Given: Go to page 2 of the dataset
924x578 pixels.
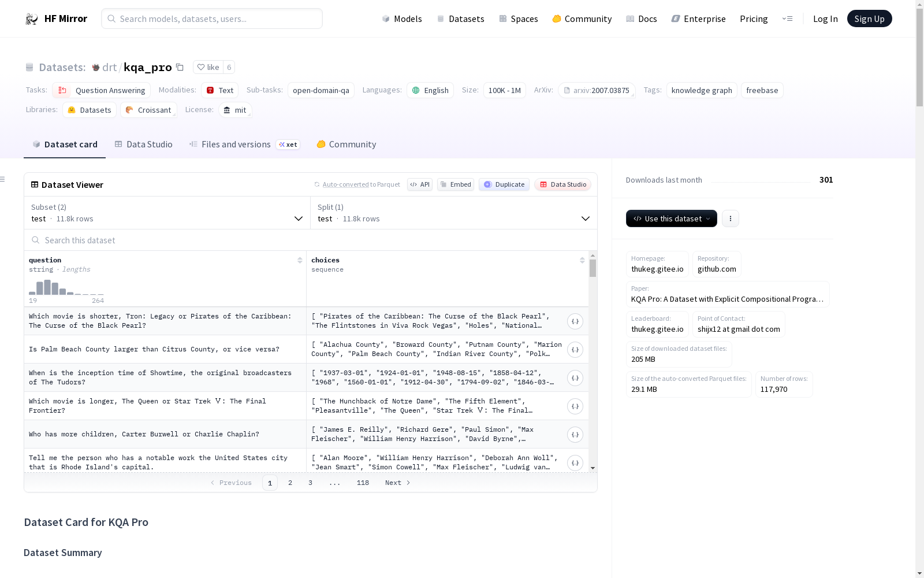Looking at the screenshot, I should click(x=290, y=483).
